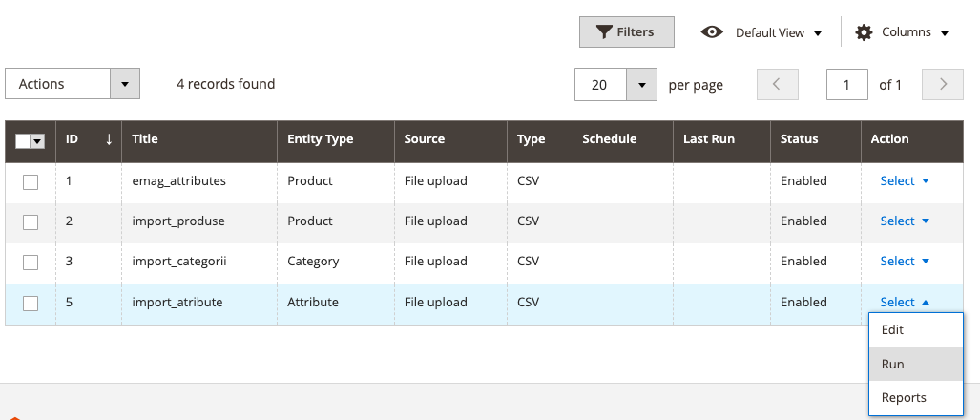The image size is (980, 420).
Task: Toggle the select-all header checkbox
Action: (23, 142)
